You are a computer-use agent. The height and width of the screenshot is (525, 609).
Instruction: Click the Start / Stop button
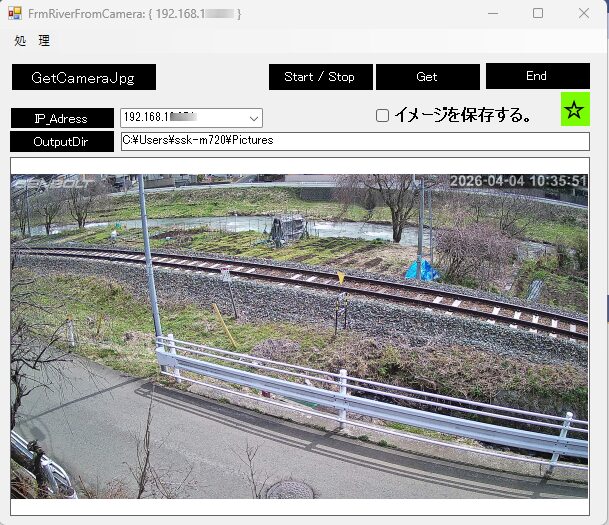[320, 77]
